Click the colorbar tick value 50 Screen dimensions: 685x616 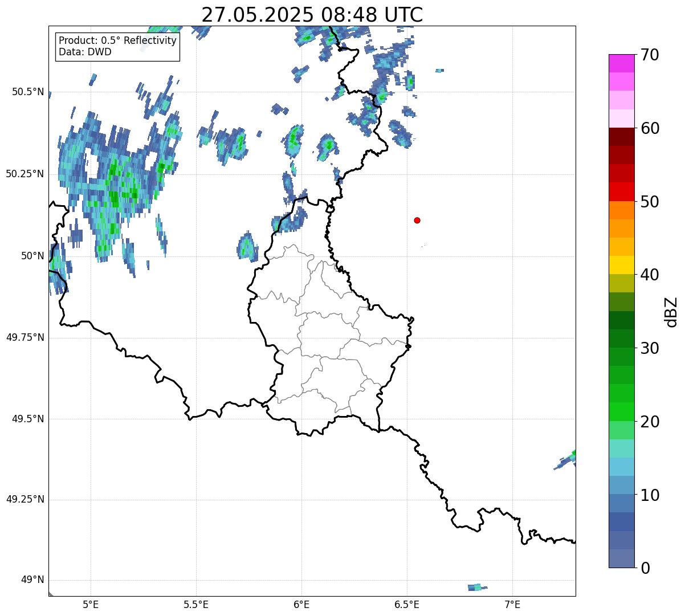[x=649, y=202]
